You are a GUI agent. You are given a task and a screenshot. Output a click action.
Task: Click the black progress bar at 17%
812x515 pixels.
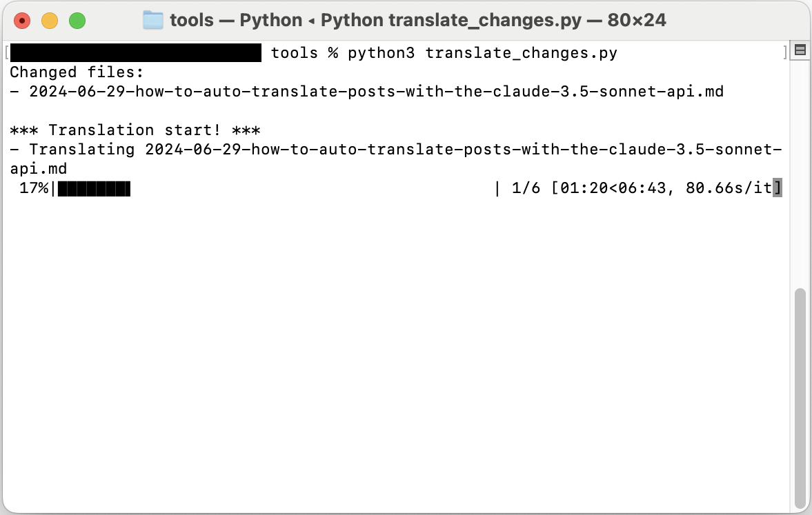pos(94,188)
